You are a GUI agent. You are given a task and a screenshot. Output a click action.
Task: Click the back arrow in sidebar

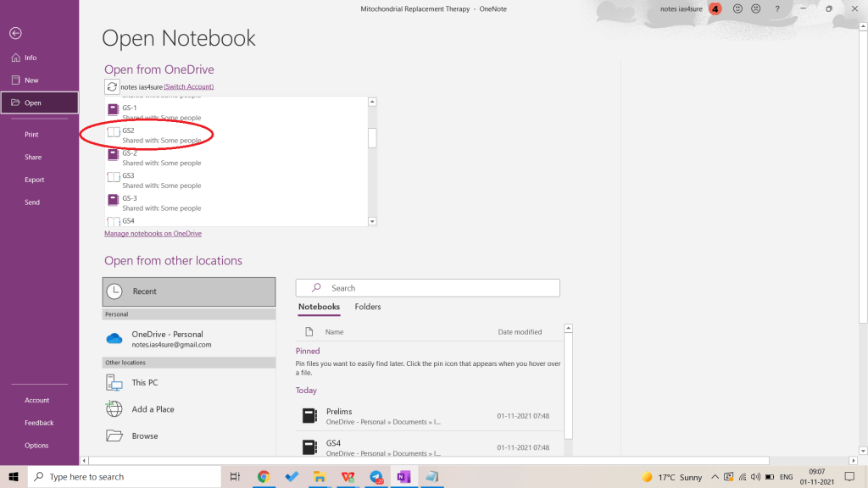15,34
